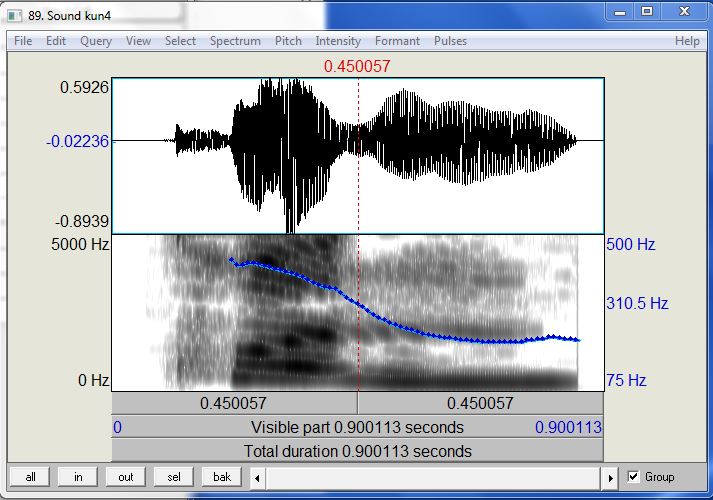Open the Pitch menu

pyautogui.click(x=288, y=41)
